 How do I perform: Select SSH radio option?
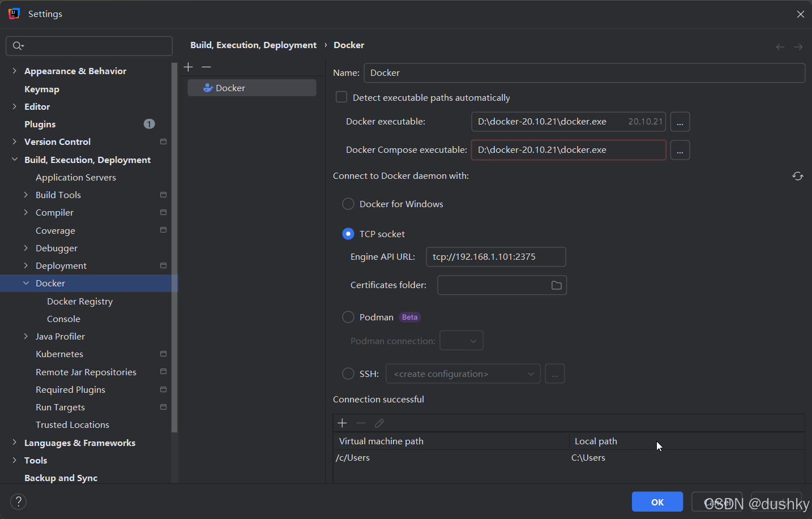(348, 374)
